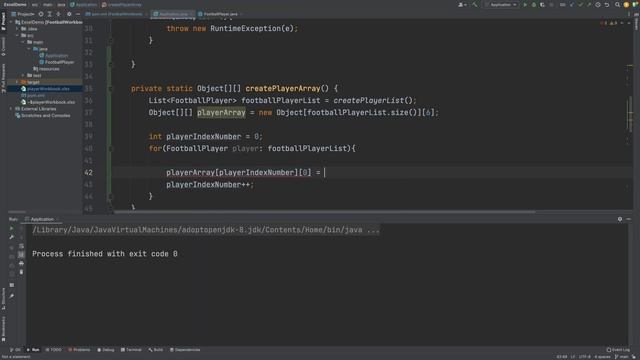Start debugging with the bug icon
The width and height of the screenshot is (640, 360).
(534, 5)
